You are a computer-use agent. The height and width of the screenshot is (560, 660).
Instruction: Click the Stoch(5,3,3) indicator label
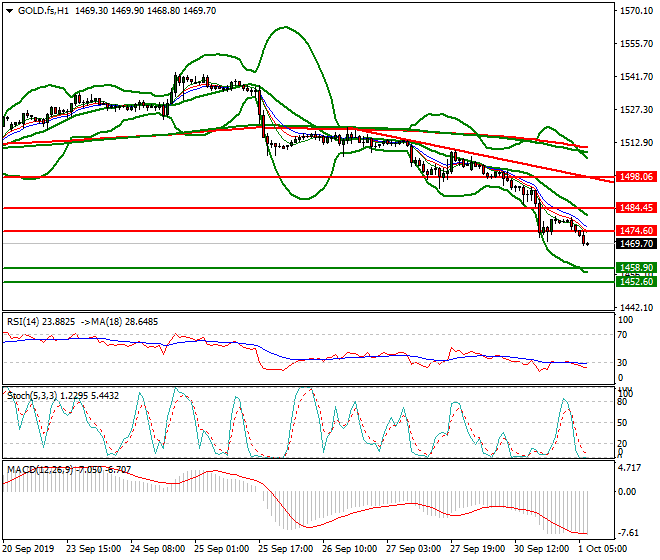tap(34, 394)
